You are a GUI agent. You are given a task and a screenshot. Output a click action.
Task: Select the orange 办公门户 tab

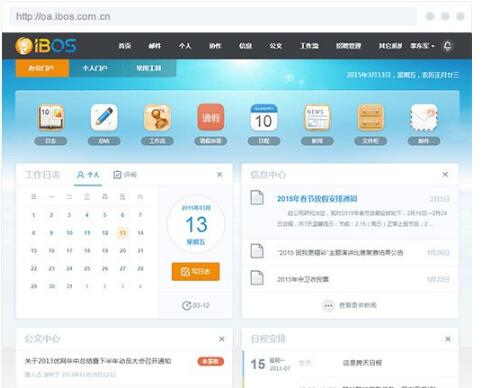[x=42, y=68]
